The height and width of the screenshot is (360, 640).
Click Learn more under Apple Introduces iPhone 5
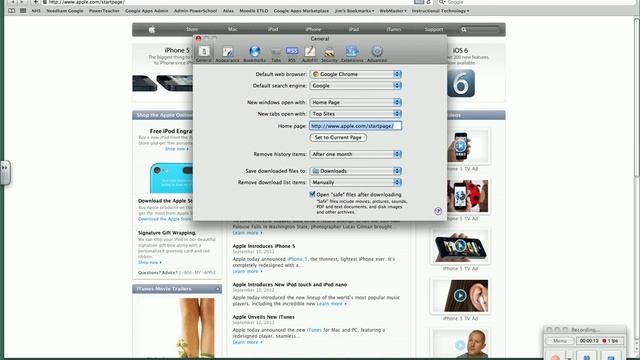(x=247, y=271)
